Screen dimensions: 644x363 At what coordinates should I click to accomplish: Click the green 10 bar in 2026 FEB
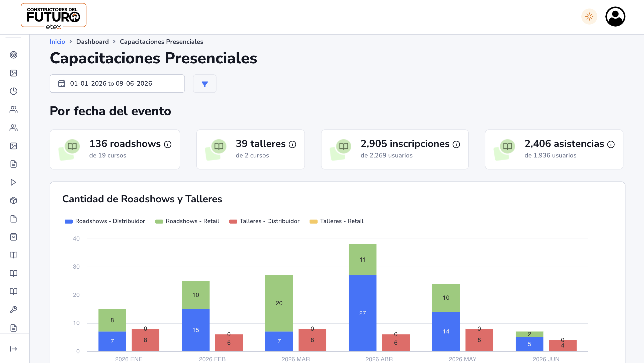pyautogui.click(x=196, y=295)
